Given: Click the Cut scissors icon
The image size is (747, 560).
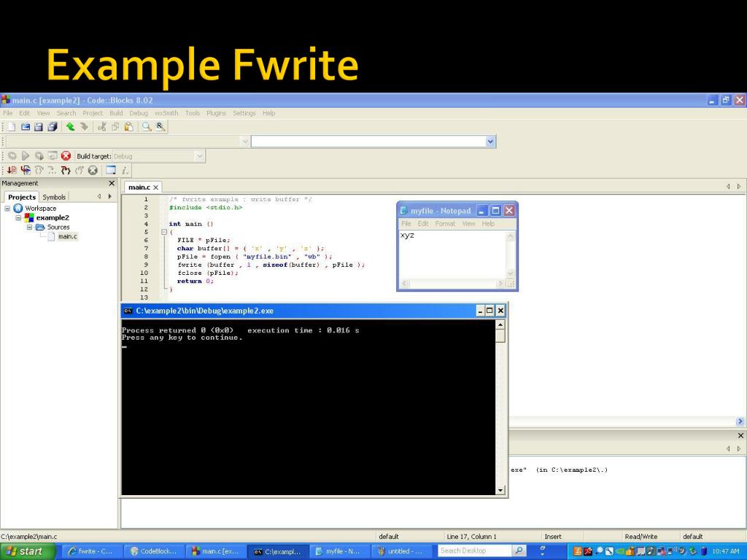Looking at the screenshot, I should [102, 127].
